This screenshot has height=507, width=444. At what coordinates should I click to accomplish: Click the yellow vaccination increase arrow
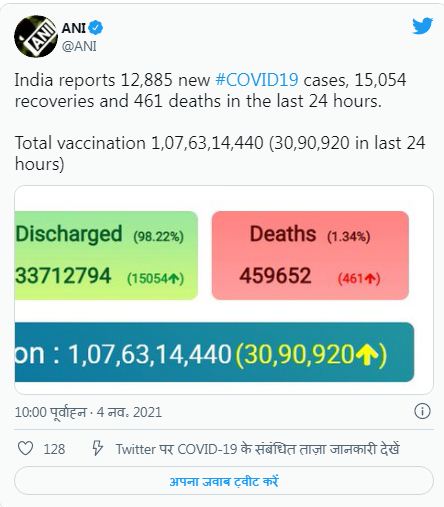click(366, 355)
